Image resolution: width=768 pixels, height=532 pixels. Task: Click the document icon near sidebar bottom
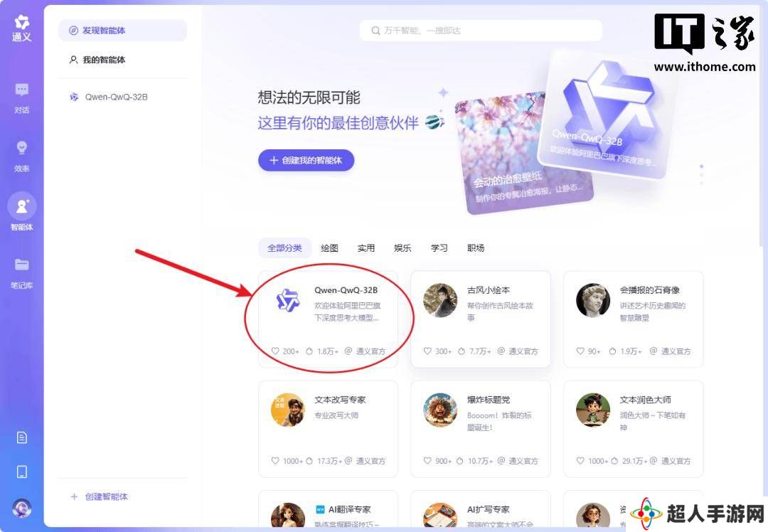click(21, 437)
